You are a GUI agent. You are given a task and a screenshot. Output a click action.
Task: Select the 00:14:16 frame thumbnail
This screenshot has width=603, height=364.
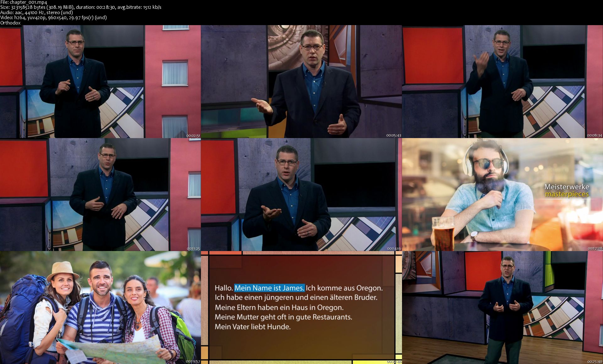pos(301,195)
